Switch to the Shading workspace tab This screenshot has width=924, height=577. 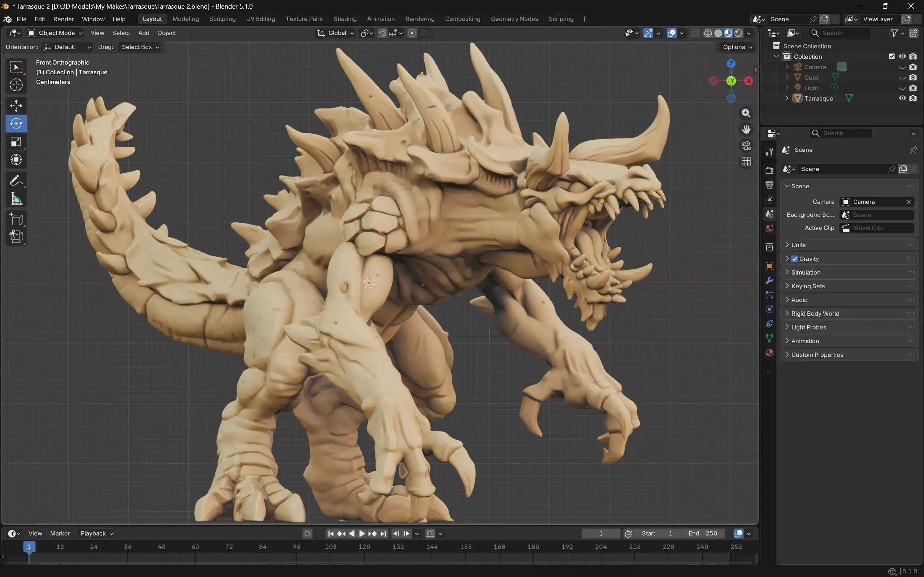[345, 19]
